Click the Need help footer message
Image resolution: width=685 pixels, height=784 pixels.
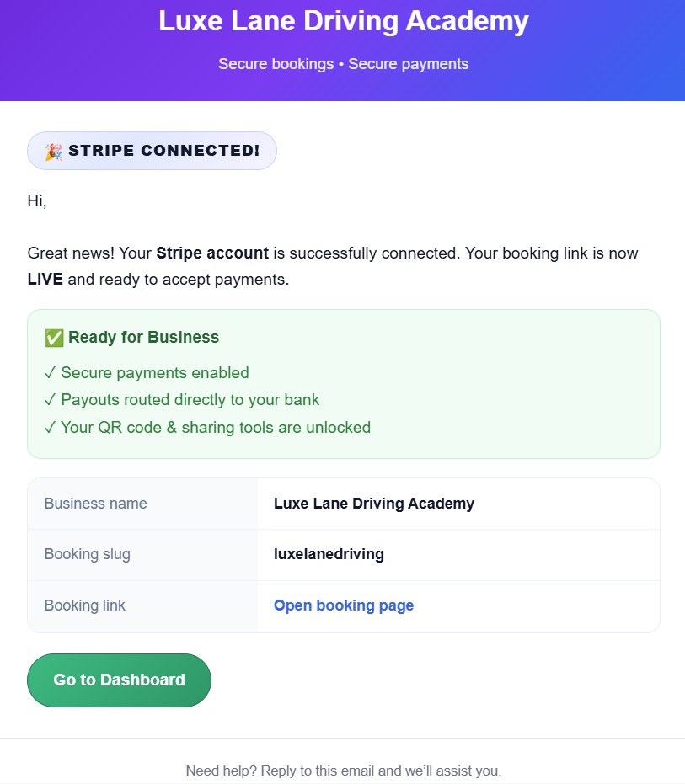(x=343, y=771)
